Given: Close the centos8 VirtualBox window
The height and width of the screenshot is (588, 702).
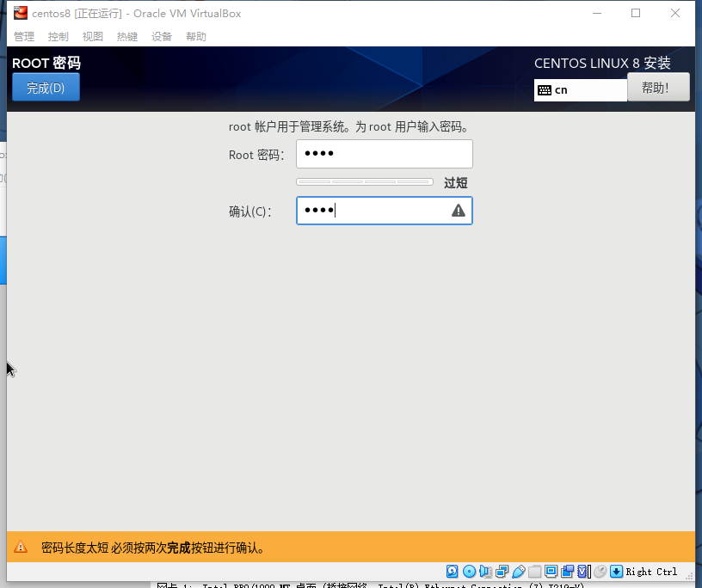Looking at the screenshot, I should 675,14.
